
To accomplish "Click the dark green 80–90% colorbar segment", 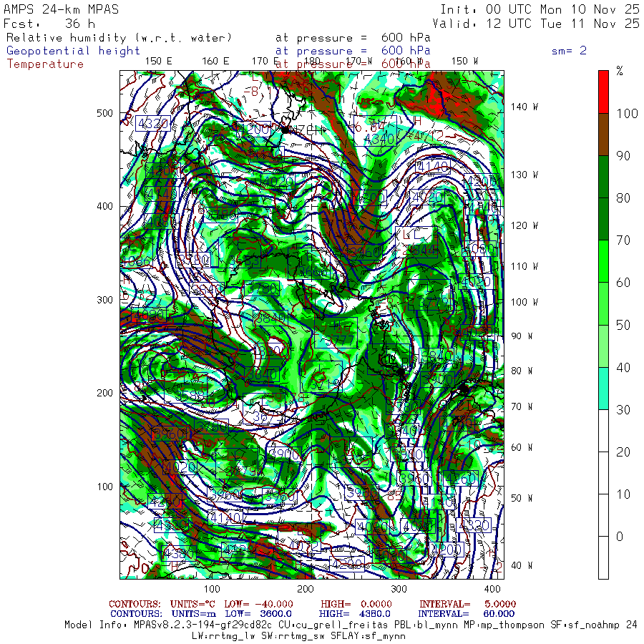I will [603, 177].
